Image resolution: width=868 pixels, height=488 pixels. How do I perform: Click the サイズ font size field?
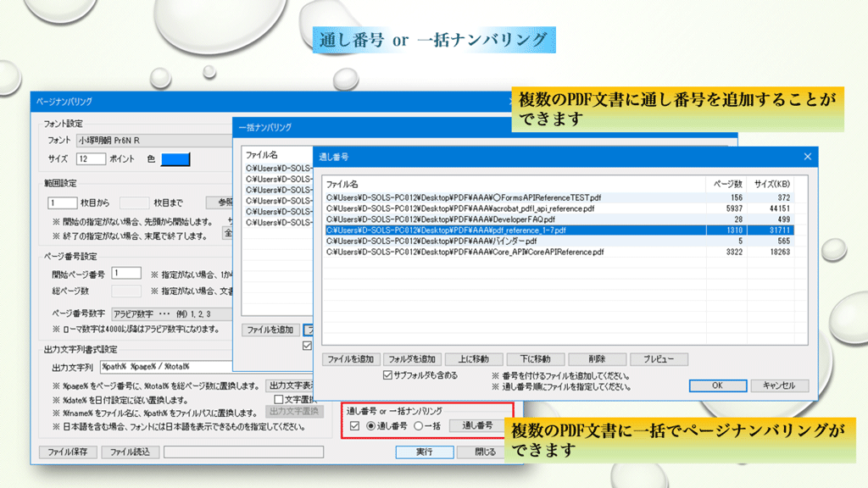pos(92,159)
